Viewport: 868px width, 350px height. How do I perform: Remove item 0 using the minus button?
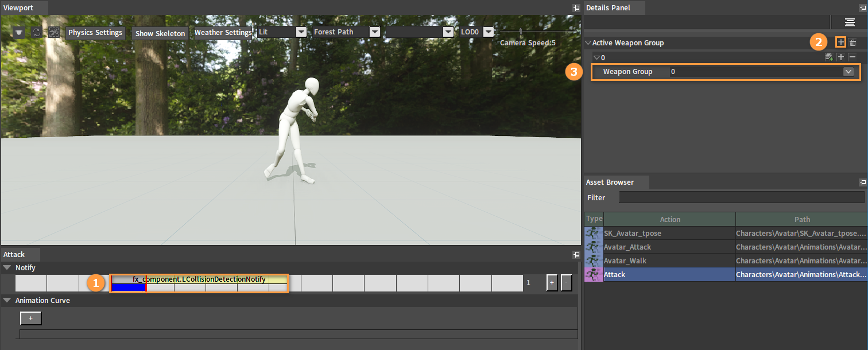tap(852, 57)
